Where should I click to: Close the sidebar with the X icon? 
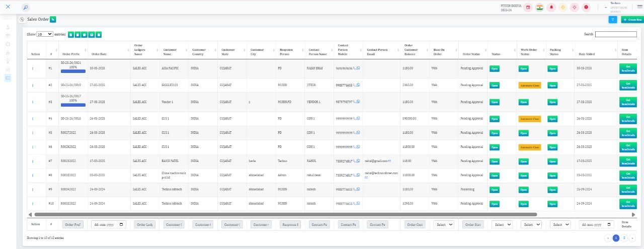8,7
